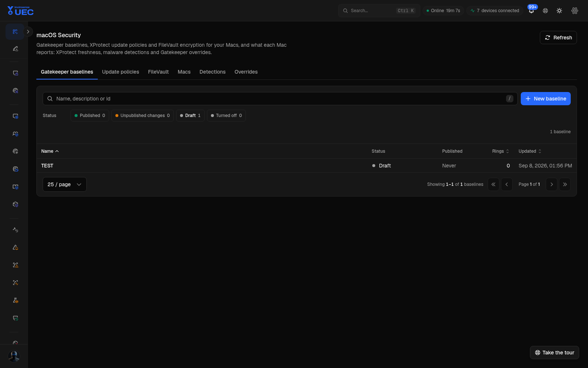Switch to the Update policies tab
The height and width of the screenshot is (368, 588).
(121, 72)
